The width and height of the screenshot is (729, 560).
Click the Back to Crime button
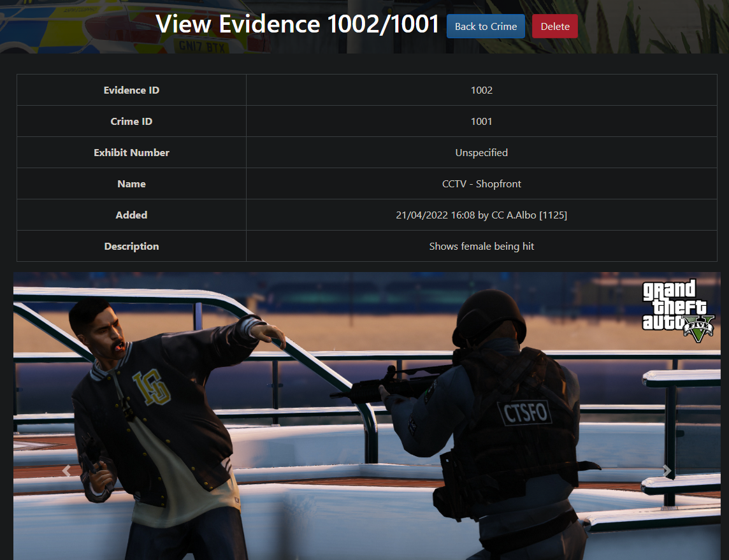coord(486,26)
